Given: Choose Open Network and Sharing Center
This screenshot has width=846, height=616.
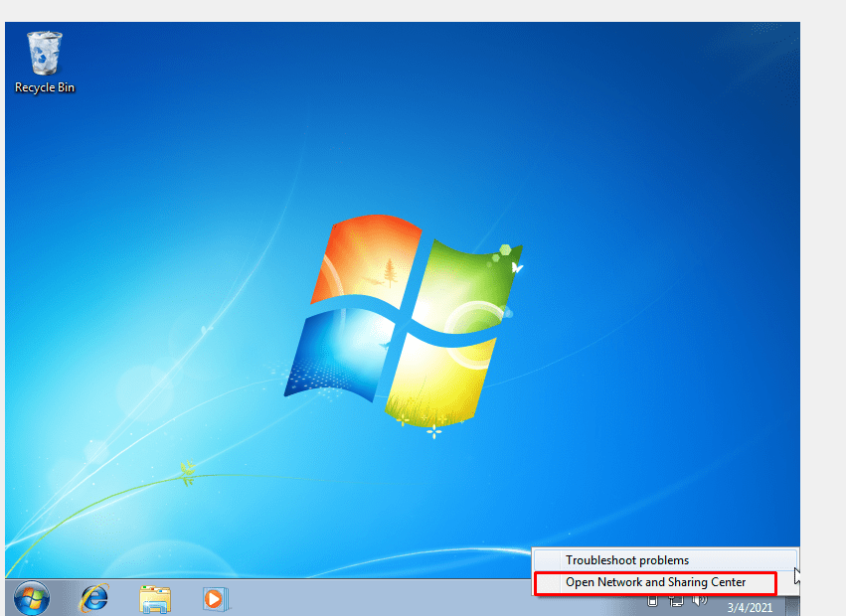Looking at the screenshot, I should pyautogui.click(x=655, y=582).
